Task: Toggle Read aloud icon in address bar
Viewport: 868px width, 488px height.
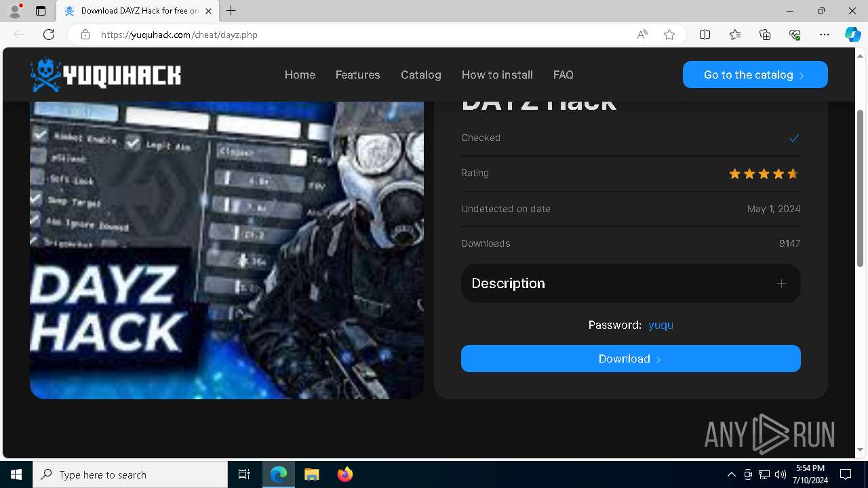Action: [x=642, y=35]
